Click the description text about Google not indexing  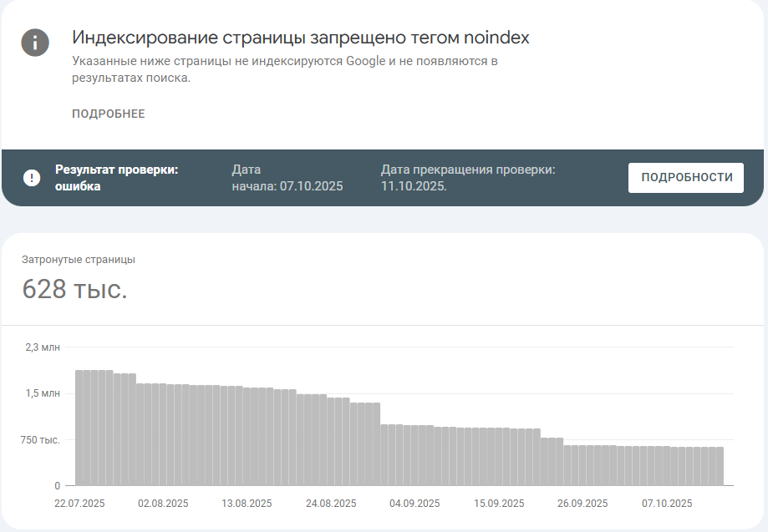(x=285, y=69)
